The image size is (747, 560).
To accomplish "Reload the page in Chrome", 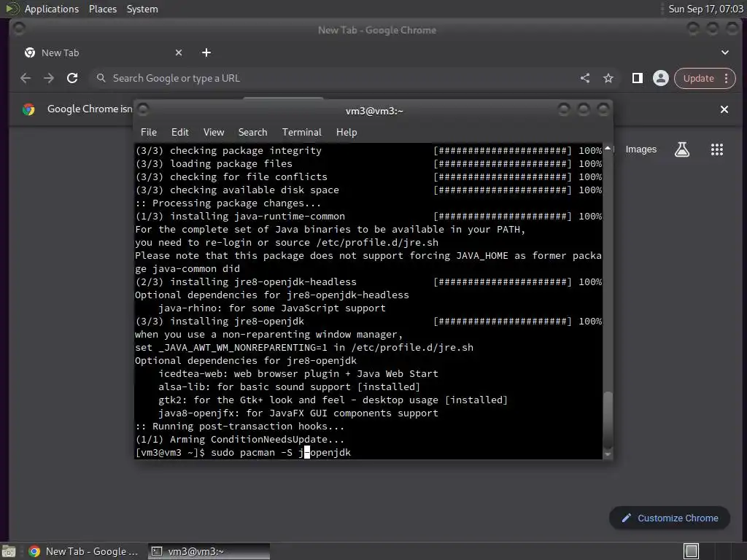I will 72,78.
